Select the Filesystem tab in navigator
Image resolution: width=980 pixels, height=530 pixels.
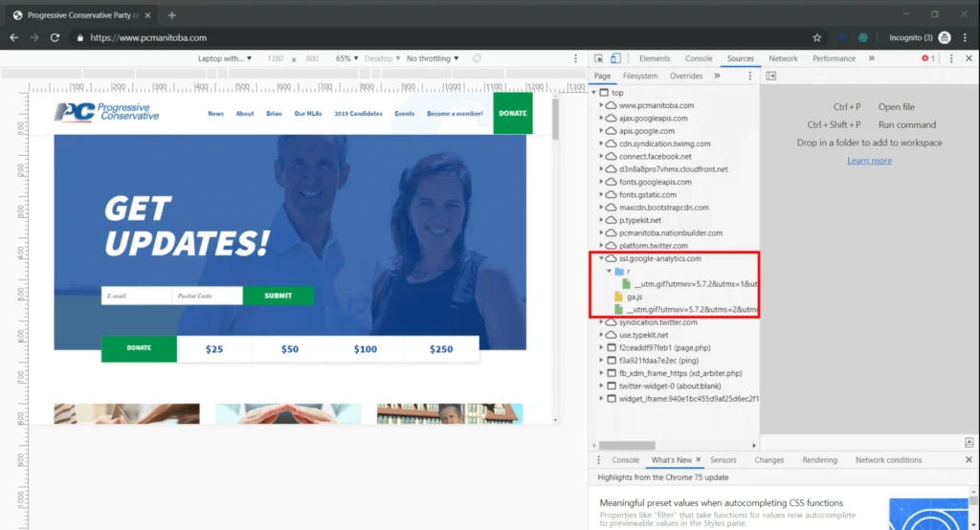pyautogui.click(x=640, y=76)
